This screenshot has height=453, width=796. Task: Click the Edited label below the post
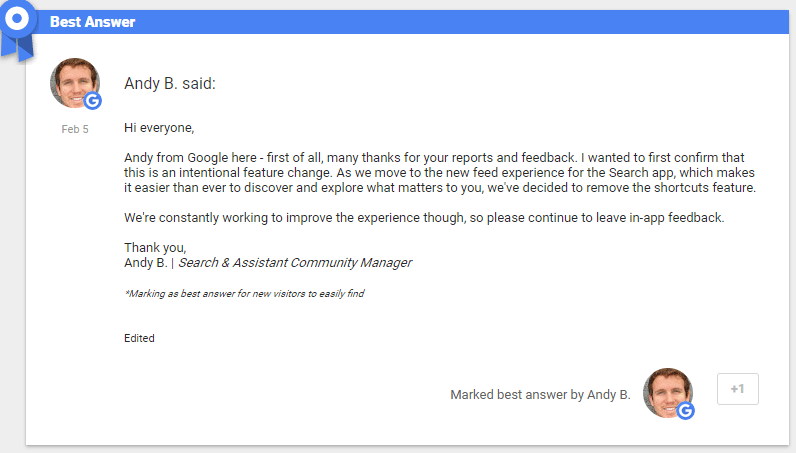(x=139, y=338)
